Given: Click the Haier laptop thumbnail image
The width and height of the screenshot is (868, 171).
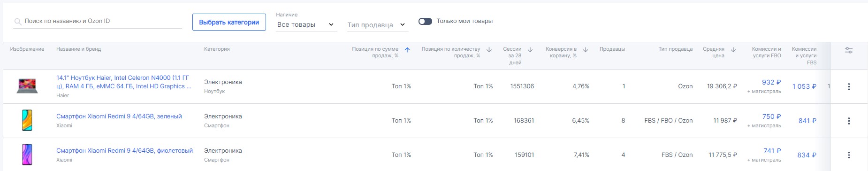Looking at the screenshot, I should [x=27, y=86].
